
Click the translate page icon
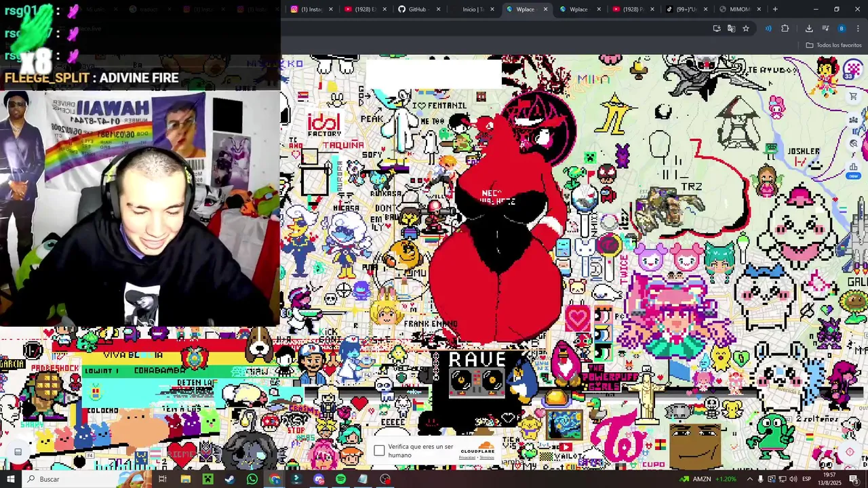731,28
